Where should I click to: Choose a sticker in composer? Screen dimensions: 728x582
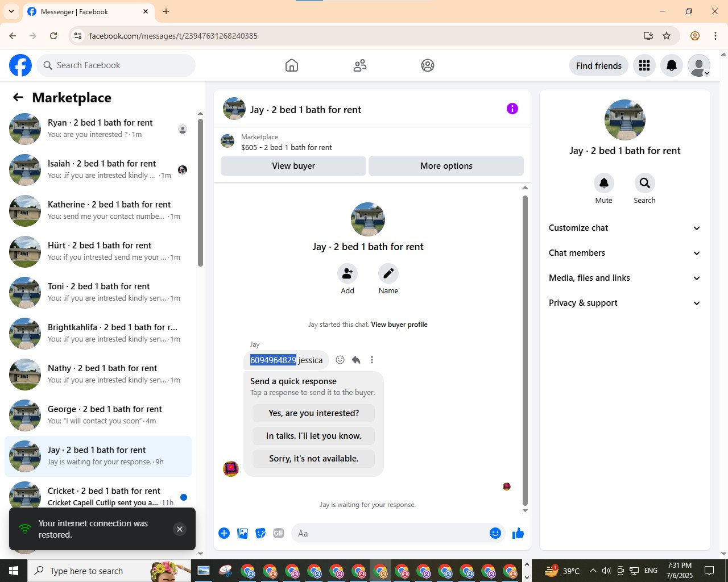tap(260, 533)
